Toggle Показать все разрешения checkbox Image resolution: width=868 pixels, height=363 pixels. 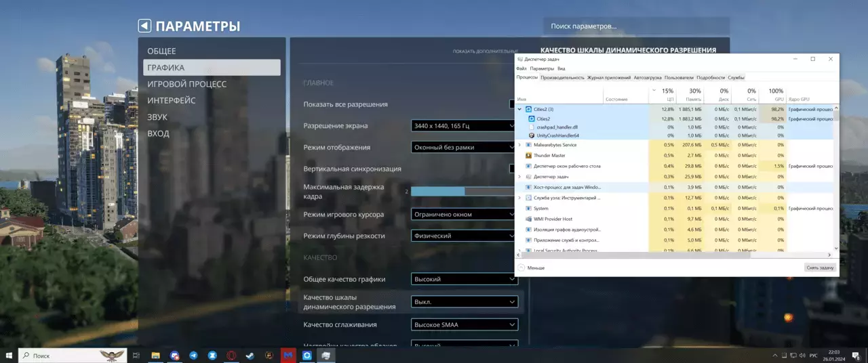513,104
